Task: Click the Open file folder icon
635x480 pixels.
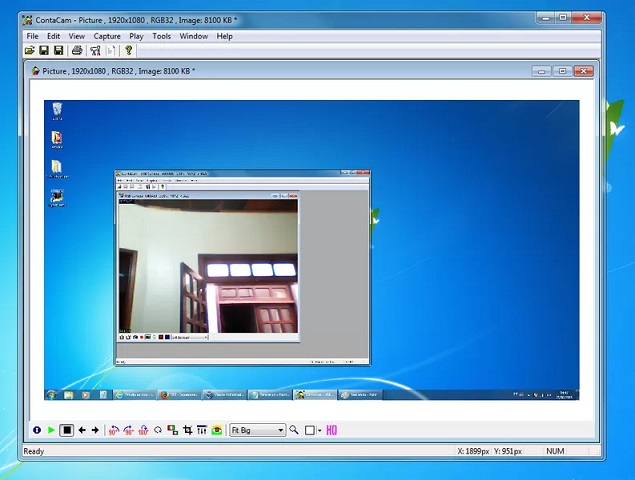Action: tap(30, 51)
